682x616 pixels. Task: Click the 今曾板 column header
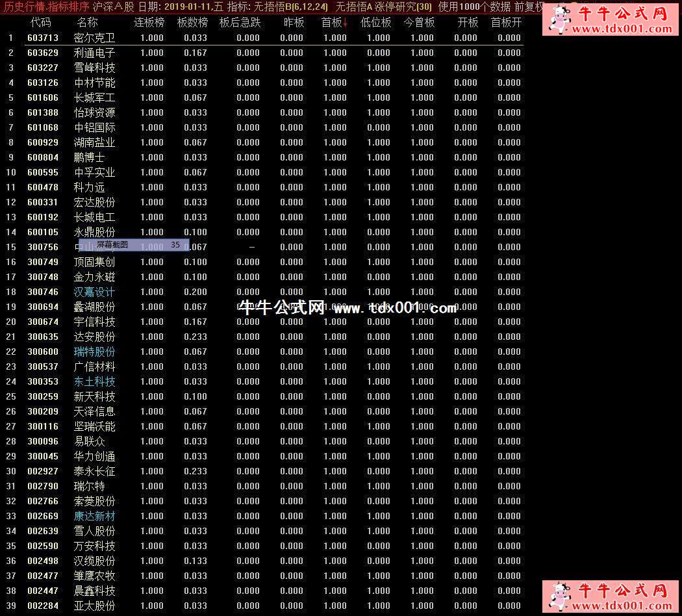click(419, 22)
